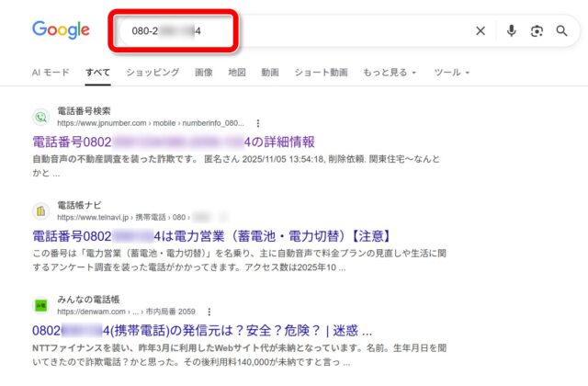The image size is (588, 386).
Task: Expand the もっと見る dropdown
Action: click(x=390, y=72)
